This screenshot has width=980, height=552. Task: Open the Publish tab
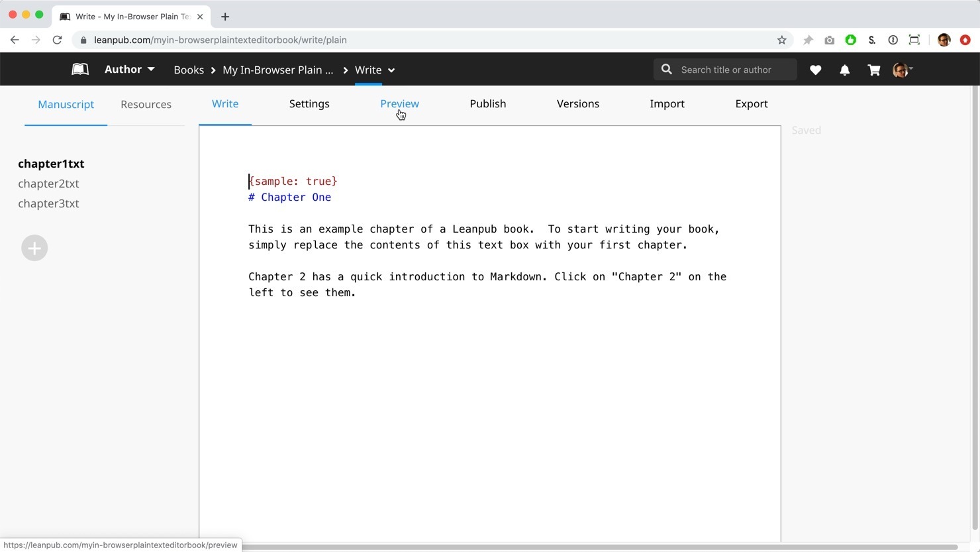(487, 104)
